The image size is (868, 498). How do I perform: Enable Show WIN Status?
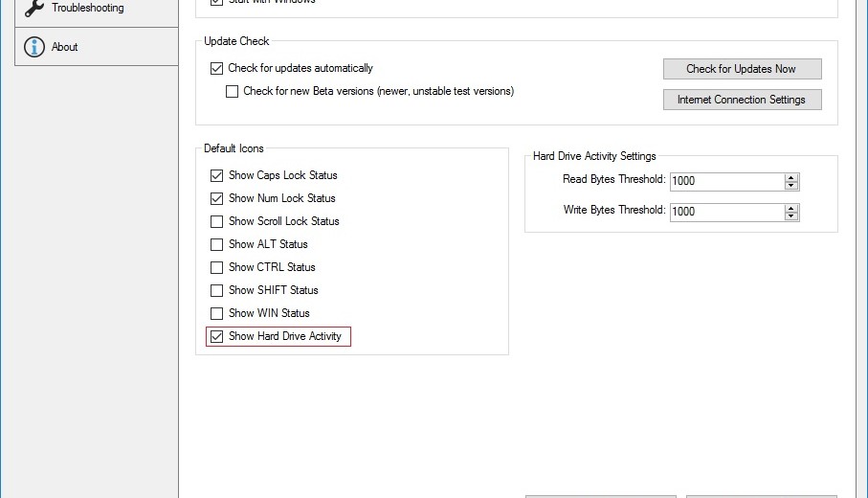coord(216,314)
